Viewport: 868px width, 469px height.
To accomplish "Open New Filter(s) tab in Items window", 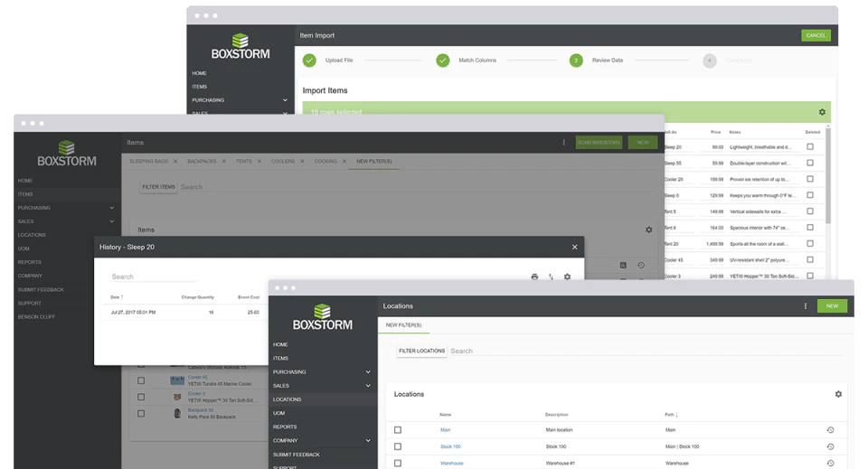I will tap(374, 162).
